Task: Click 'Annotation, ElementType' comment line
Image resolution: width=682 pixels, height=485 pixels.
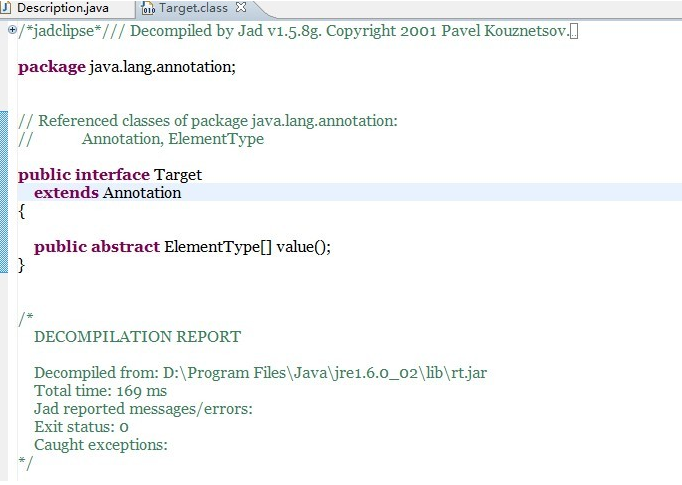Action: pos(173,139)
